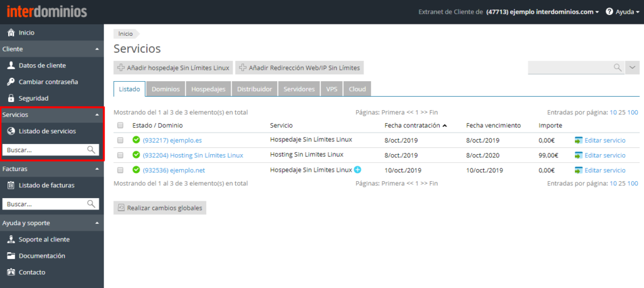Screen dimensions: 644x288
Task: Open the (932204) Hosting Sin Límites Linux link
Action: click(193, 155)
